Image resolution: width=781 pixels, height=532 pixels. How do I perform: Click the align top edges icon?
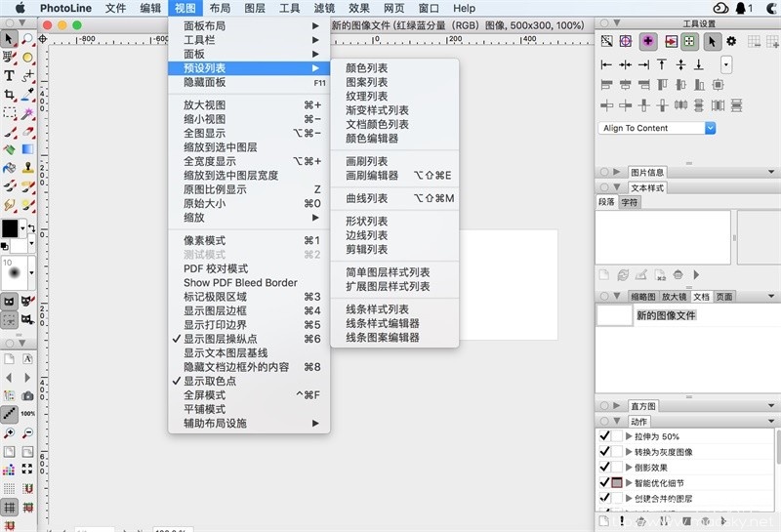tap(662, 64)
